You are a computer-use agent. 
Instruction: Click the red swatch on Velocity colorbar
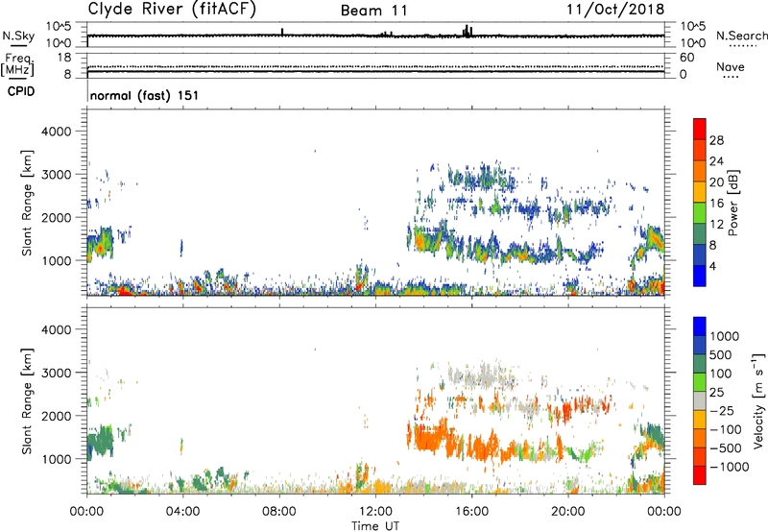point(700,475)
